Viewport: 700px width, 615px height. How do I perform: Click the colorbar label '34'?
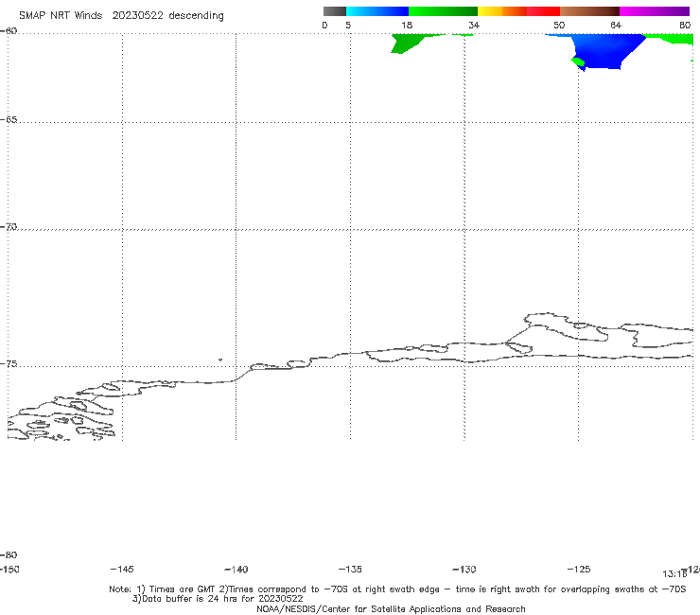coord(474,25)
